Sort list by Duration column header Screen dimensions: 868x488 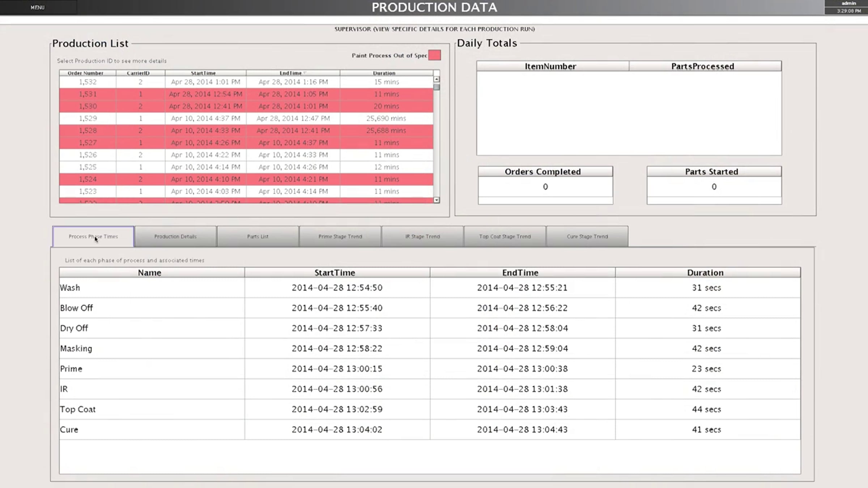point(384,73)
